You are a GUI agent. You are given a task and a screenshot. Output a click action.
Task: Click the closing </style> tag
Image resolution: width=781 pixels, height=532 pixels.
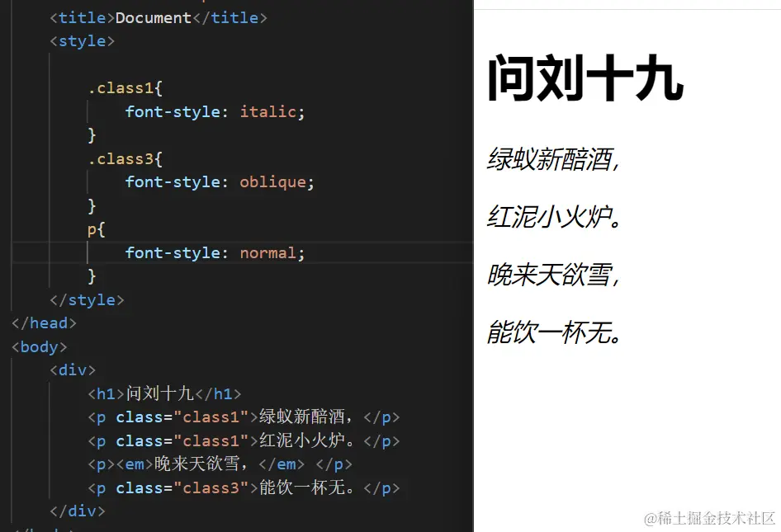coord(87,300)
